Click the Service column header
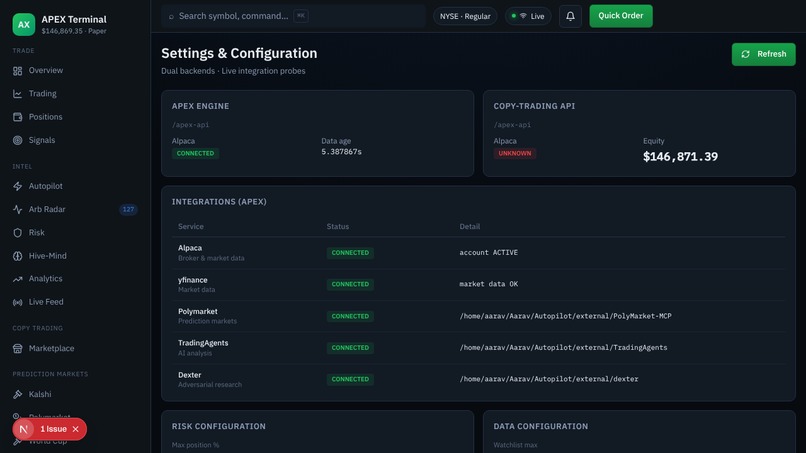The image size is (806, 453). (191, 226)
